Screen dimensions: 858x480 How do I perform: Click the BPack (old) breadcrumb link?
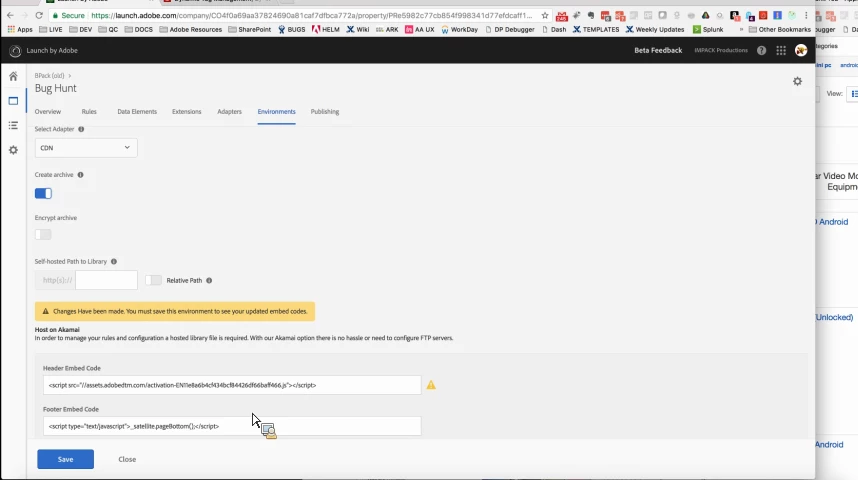49,76
